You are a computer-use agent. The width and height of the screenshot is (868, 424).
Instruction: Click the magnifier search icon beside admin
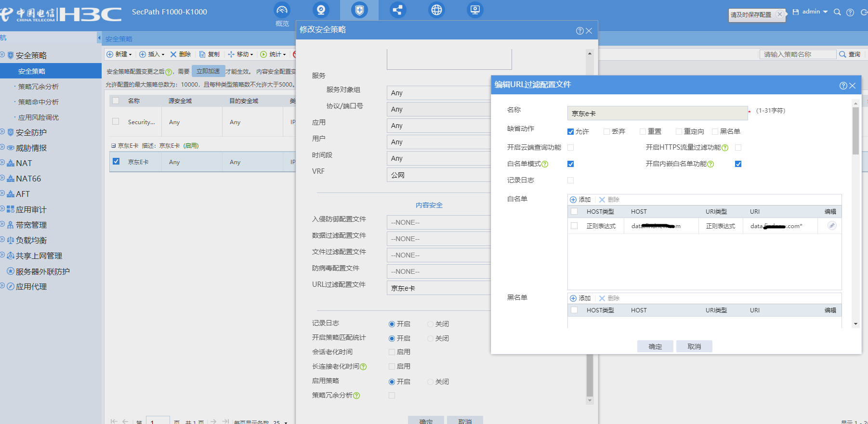pos(837,13)
